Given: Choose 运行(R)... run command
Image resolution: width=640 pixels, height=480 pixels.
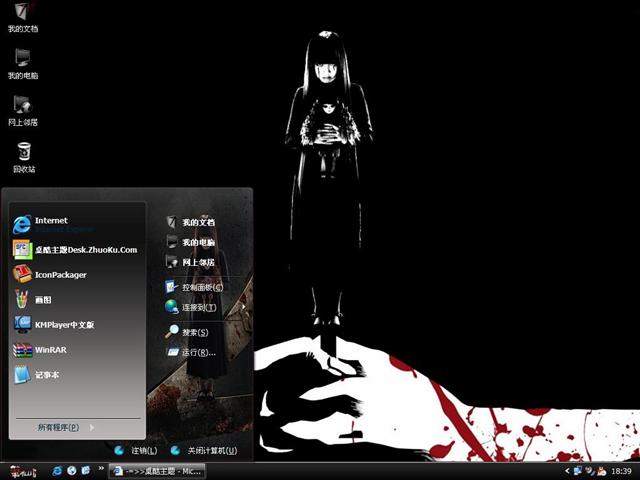Looking at the screenshot, I should coord(191,352).
